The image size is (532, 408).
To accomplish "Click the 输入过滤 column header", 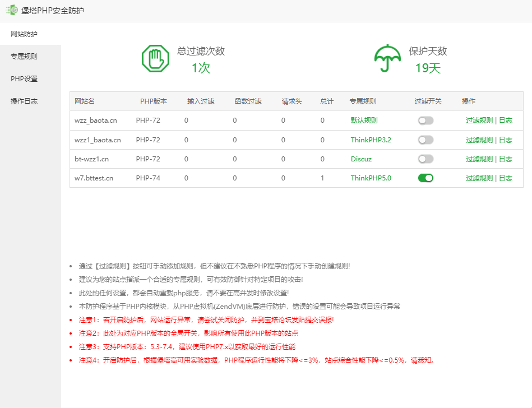I will tap(201, 101).
